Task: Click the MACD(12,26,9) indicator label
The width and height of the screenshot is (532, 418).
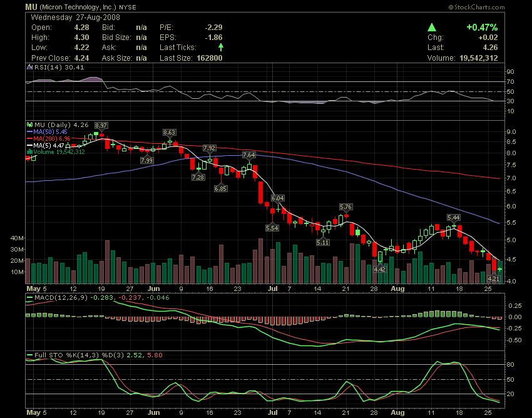Action: [61, 298]
